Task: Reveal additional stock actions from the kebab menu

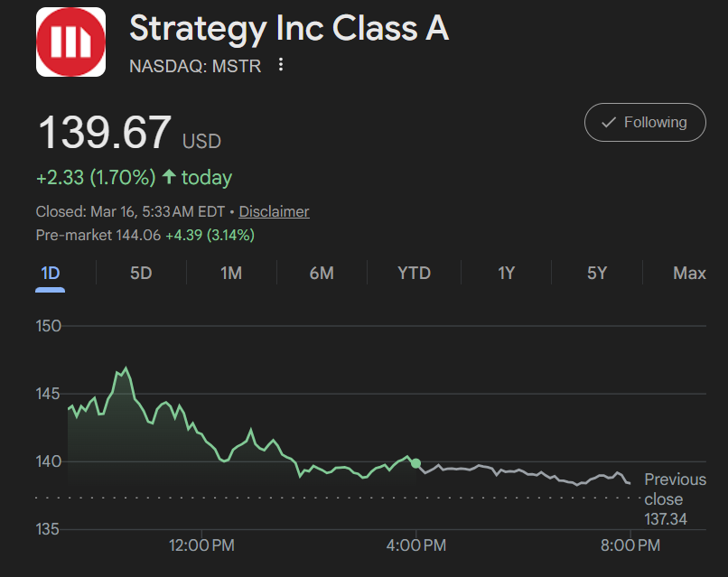Action: pos(280,65)
